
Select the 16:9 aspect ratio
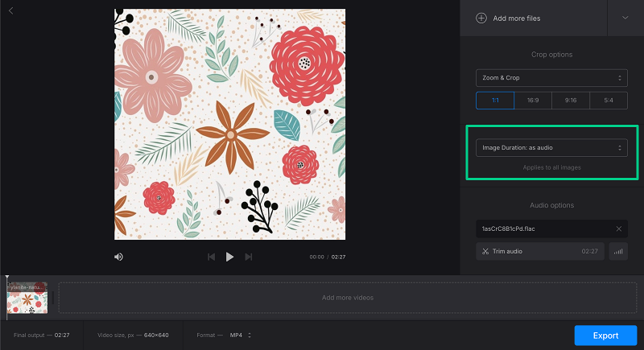[x=533, y=100]
